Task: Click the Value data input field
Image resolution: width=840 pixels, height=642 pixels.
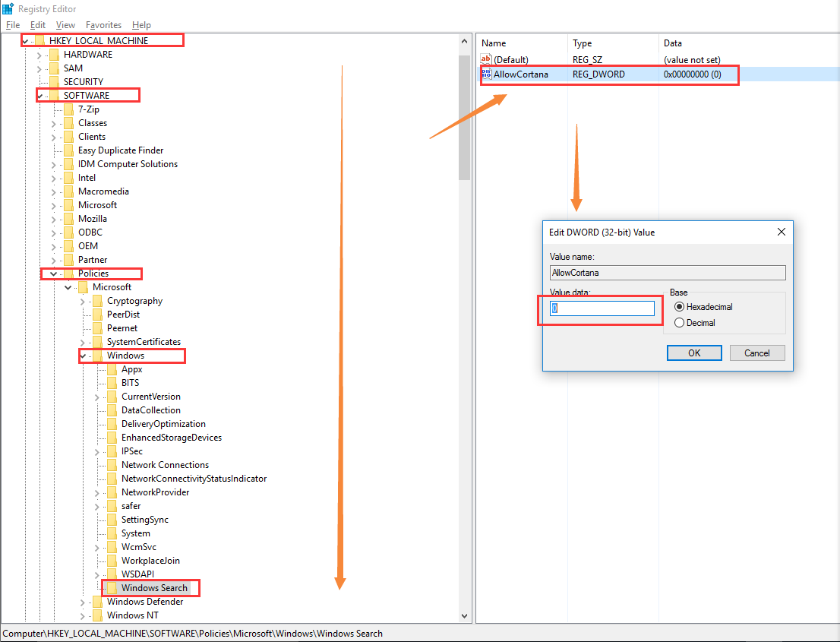Action: tap(602, 308)
